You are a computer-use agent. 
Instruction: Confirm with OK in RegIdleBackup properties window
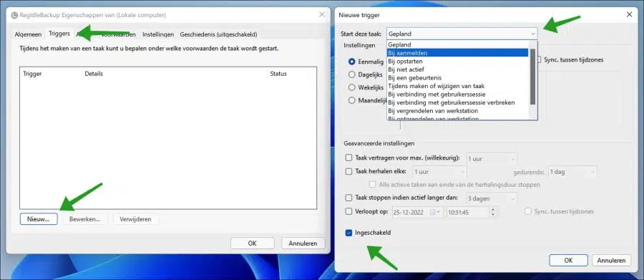coord(252,243)
